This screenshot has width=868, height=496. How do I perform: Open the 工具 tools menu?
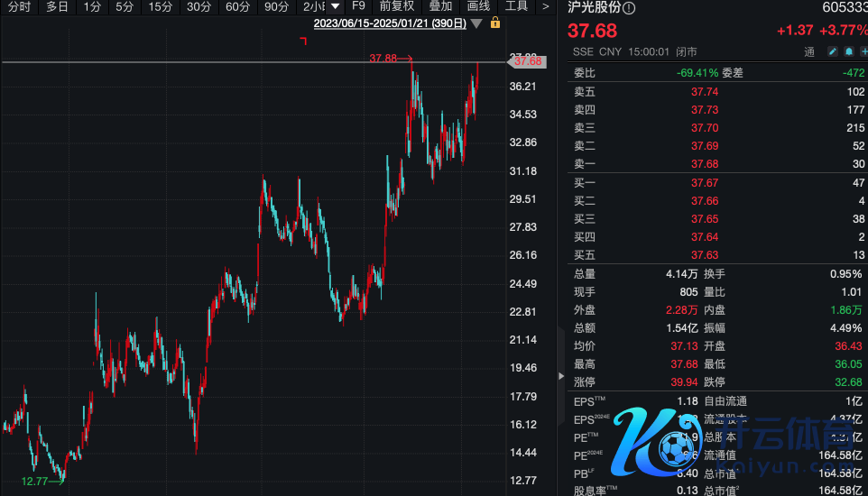tap(516, 6)
